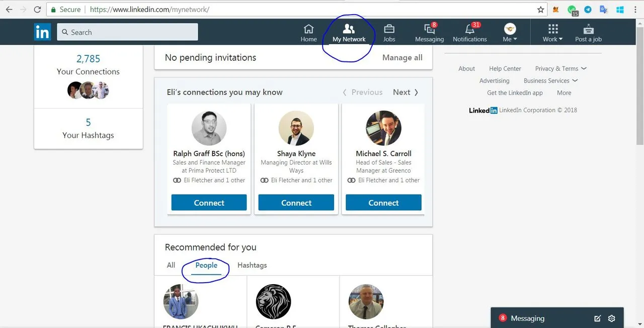Screen dimensions: 644x328
Task: Click Ralph Graff's profile photo
Action: pos(209,128)
